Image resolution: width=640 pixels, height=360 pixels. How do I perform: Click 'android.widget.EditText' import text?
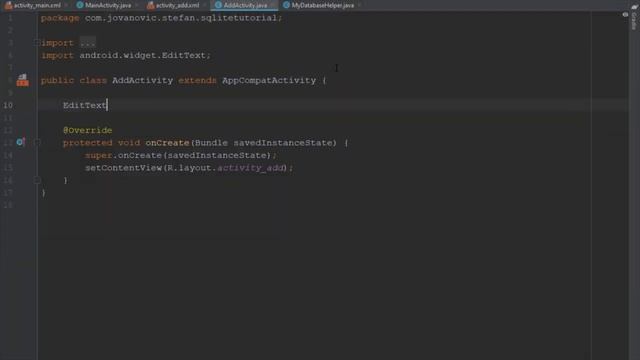click(142, 56)
